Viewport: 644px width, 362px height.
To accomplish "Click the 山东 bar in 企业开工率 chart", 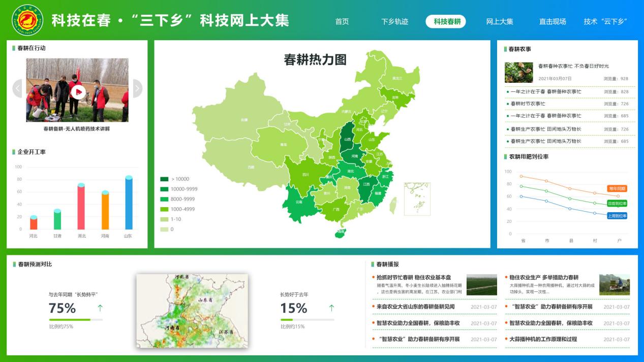I will [x=129, y=203].
